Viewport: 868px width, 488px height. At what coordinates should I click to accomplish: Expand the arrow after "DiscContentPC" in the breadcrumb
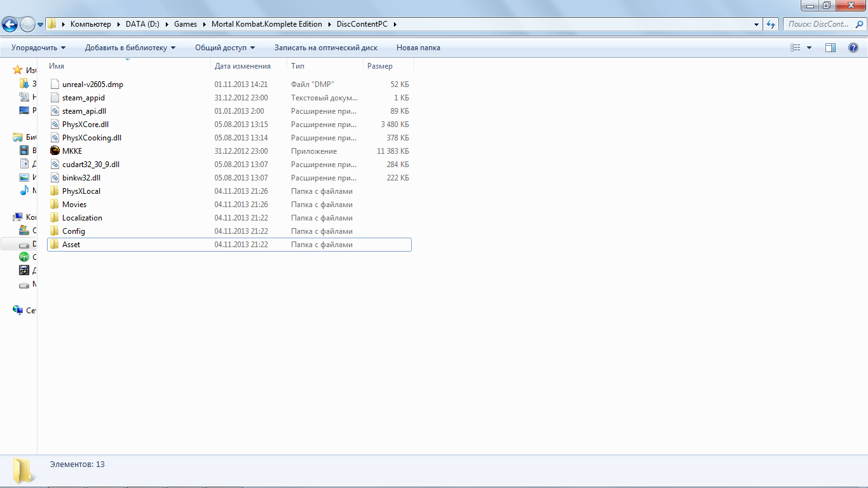[395, 24]
